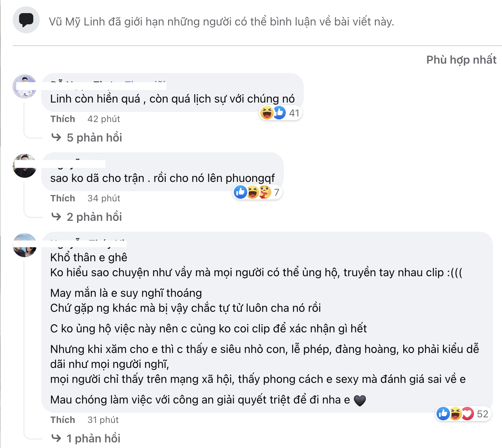Screen dimensions: 502x448
Task: Open the first commenter's profile picture
Action: (x=25, y=86)
